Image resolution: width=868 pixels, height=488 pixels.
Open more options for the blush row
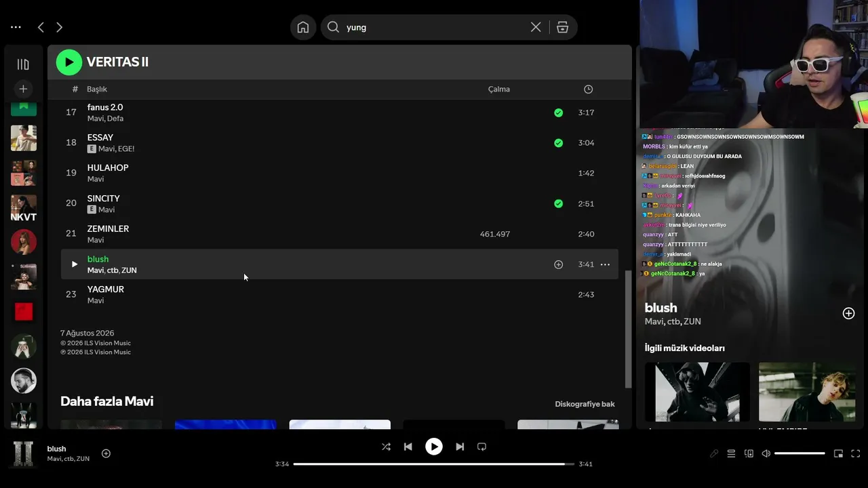(x=605, y=264)
